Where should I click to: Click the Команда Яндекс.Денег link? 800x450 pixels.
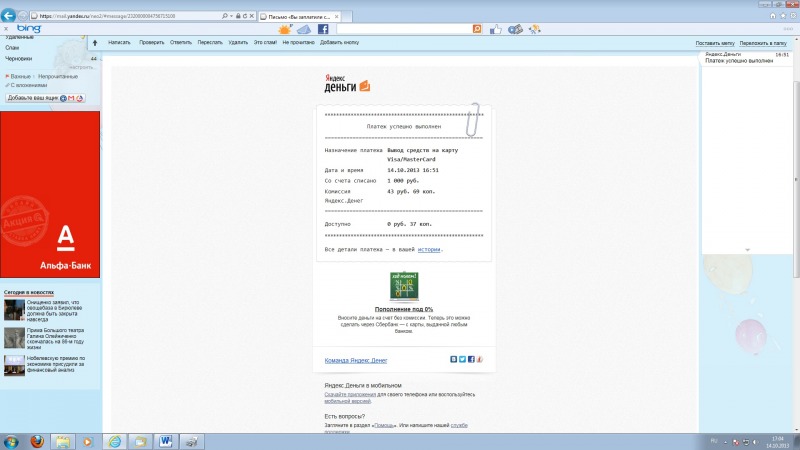(x=356, y=360)
